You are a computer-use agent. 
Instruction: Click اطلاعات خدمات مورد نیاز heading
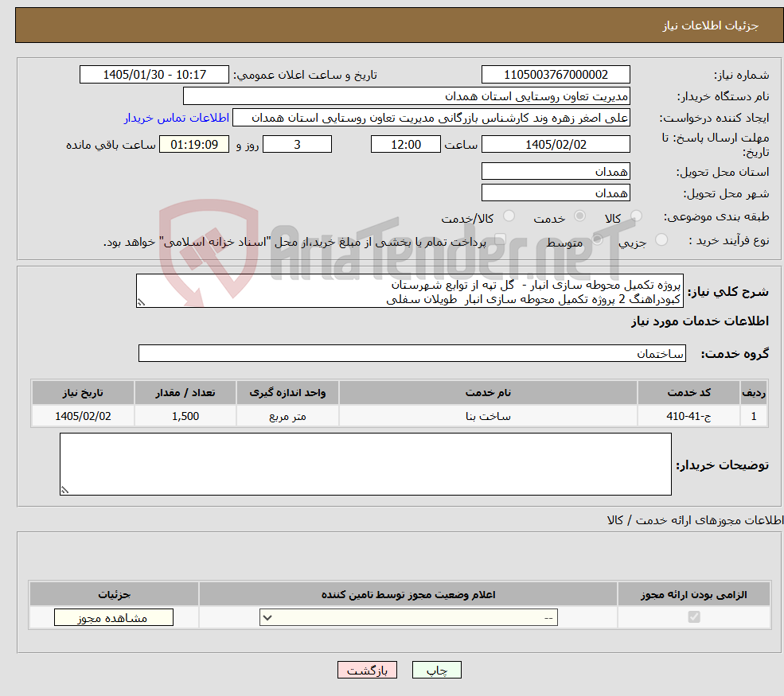pyautogui.click(x=700, y=321)
